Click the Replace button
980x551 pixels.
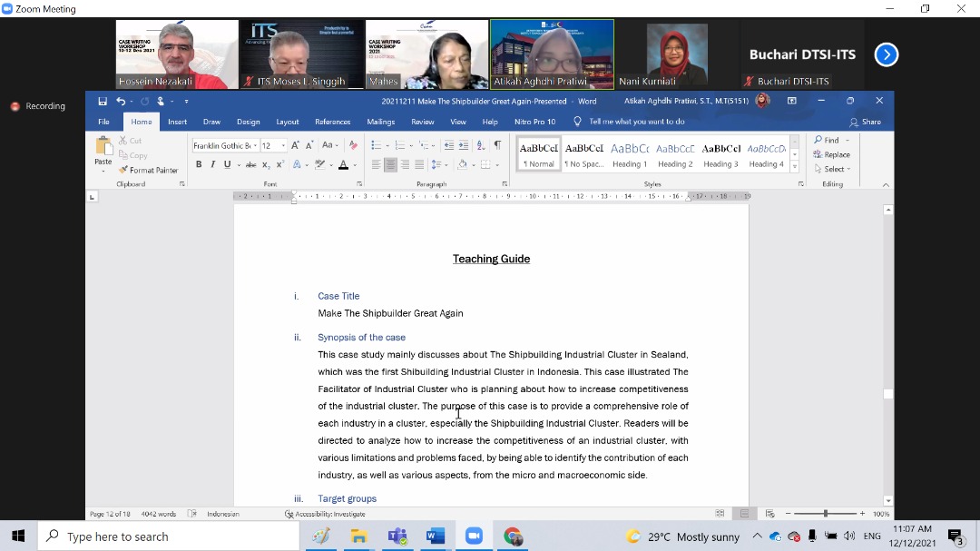(832, 154)
